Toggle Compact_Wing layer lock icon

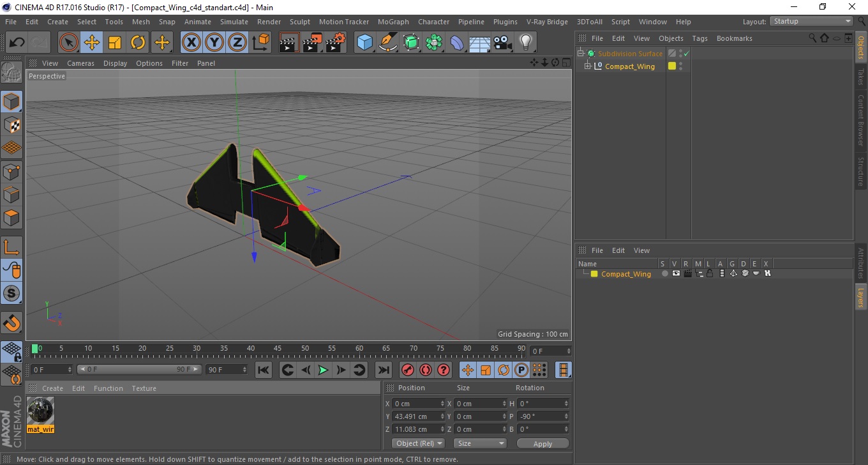pyautogui.click(x=710, y=273)
